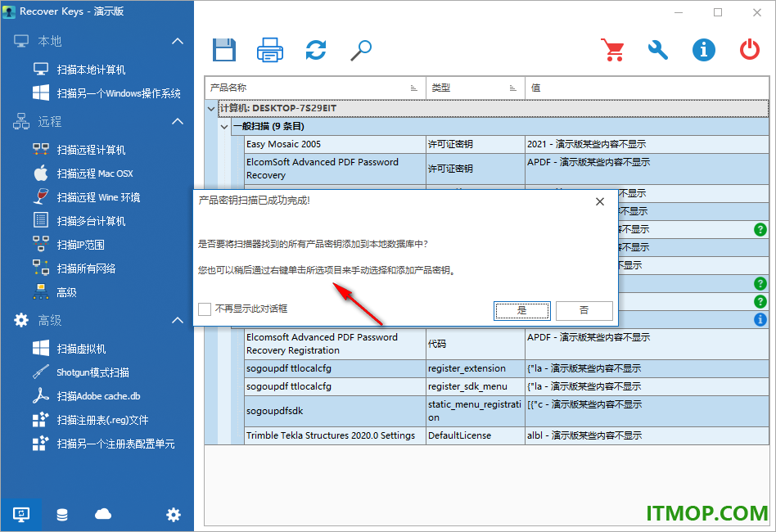Select 扫描Adobe cache.db
The height and width of the screenshot is (532, 776).
point(97,396)
